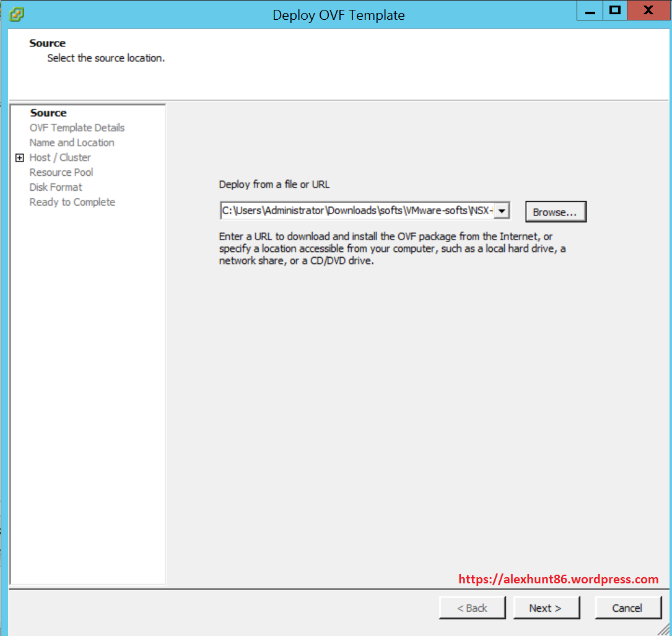Click the file path input field
This screenshot has width=672, height=636.
[x=357, y=211]
